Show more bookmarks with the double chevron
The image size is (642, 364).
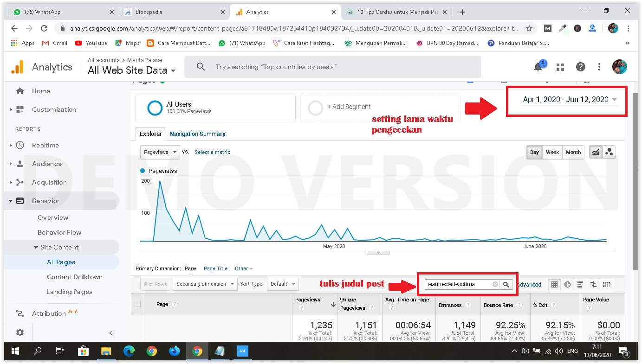pos(628,43)
